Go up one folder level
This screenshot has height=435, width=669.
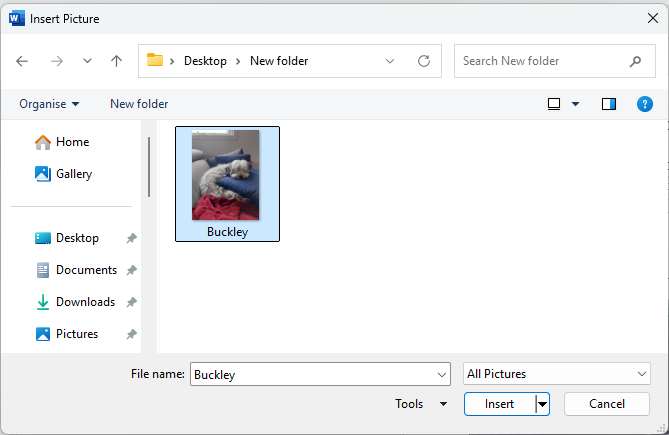click(x=116, y=61)
